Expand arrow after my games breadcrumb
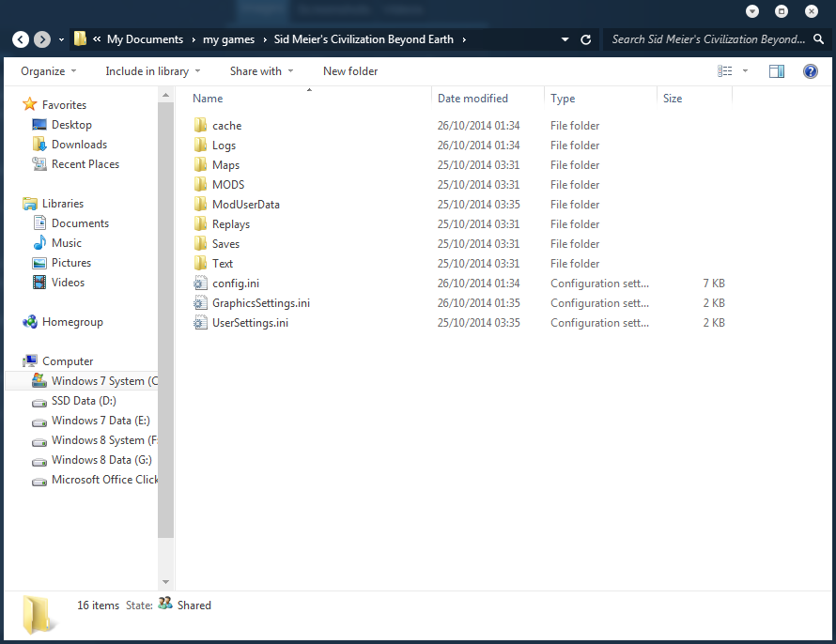Screen dimensions: 836x644 pyautogui.click(x=265, y=40)
